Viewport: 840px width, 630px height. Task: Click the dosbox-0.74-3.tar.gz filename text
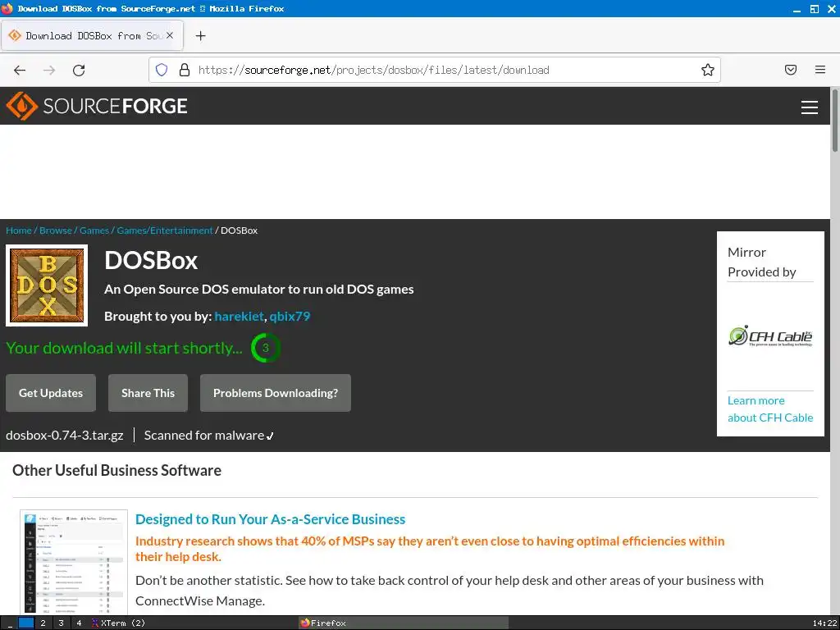coord(65,436)
